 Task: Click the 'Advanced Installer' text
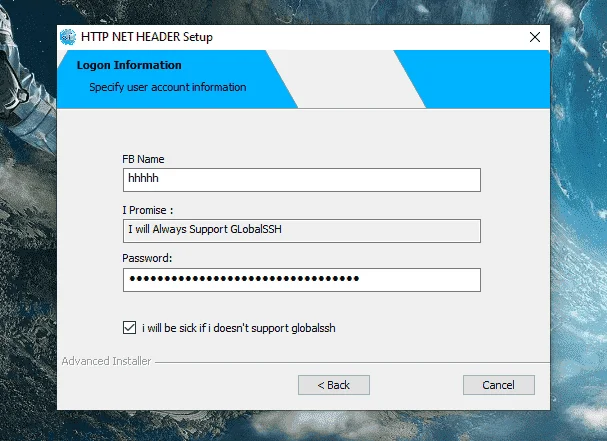pos(106,361)
